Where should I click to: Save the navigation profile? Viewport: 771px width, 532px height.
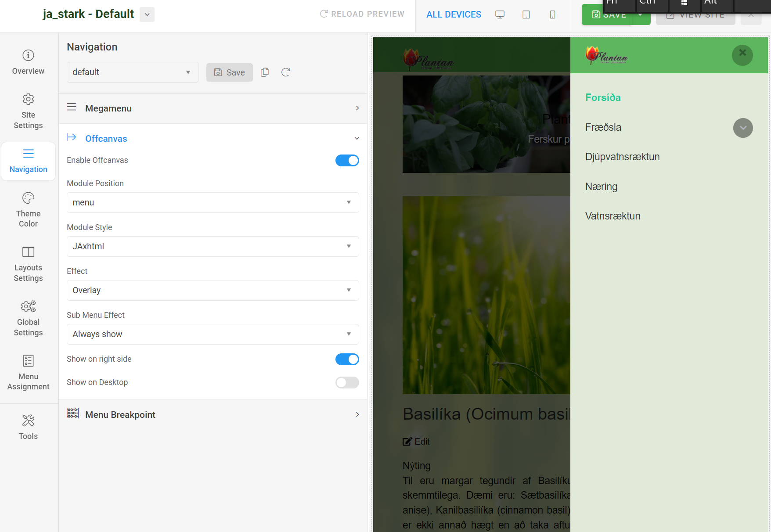[x=230, y=72]
